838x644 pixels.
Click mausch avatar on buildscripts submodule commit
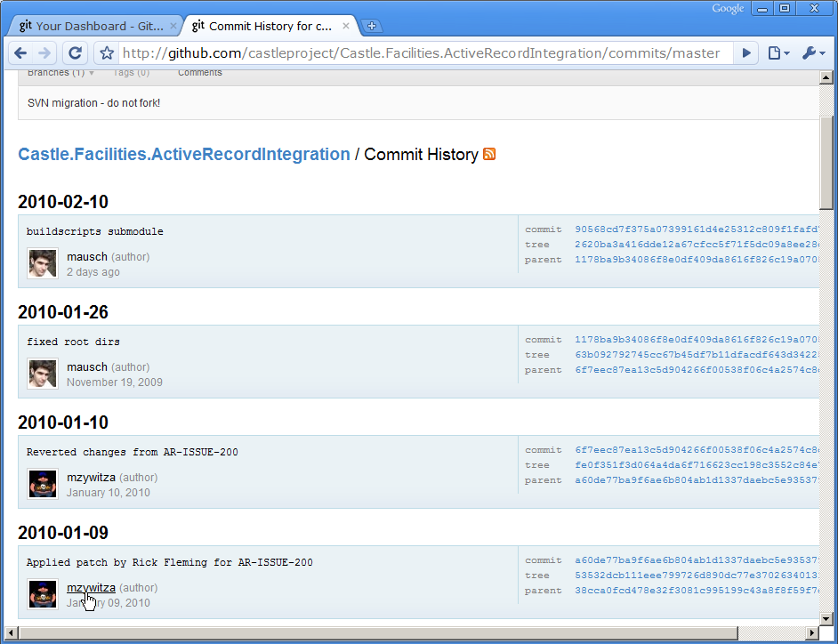[x=43, y=263]
